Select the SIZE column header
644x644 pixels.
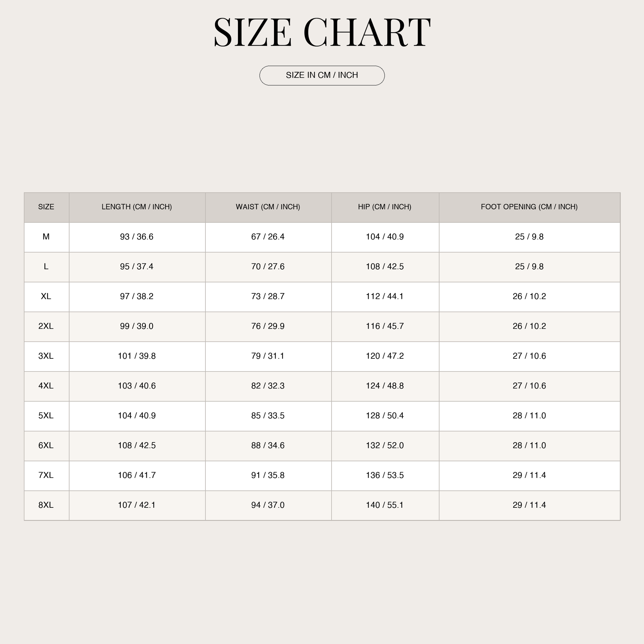46,207
